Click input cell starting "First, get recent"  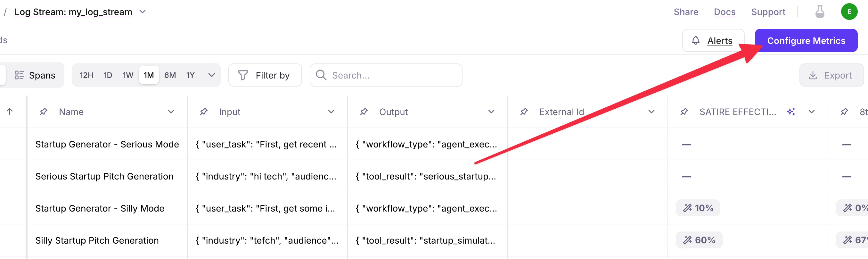[x=267, y=144]
